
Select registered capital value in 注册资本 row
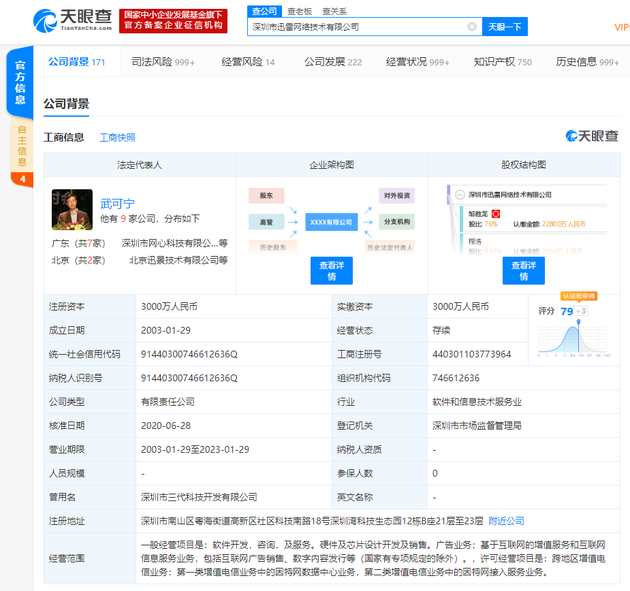coord(169,307)
